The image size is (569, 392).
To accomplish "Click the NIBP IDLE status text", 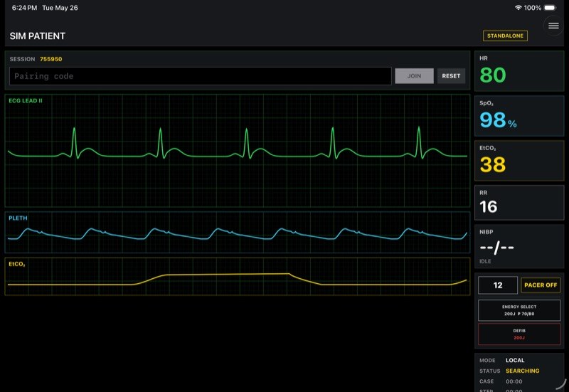I will pyautogui.click(x=485, y=261).
